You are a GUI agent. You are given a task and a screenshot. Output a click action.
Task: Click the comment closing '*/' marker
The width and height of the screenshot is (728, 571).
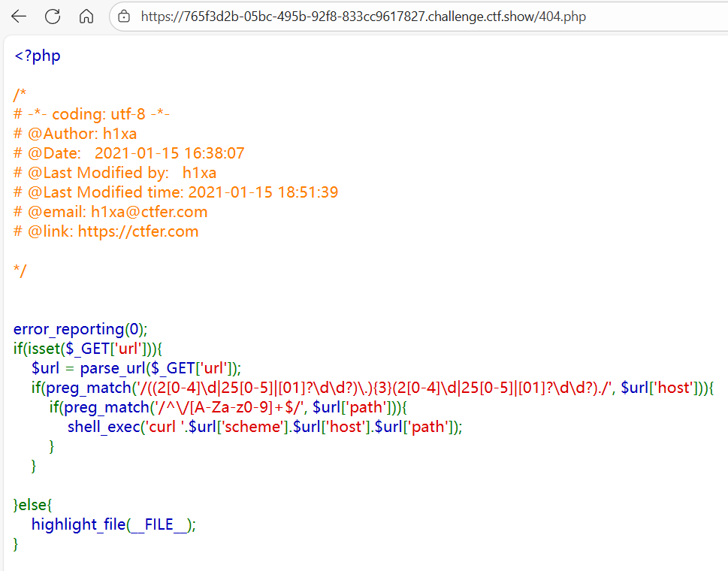20,270
